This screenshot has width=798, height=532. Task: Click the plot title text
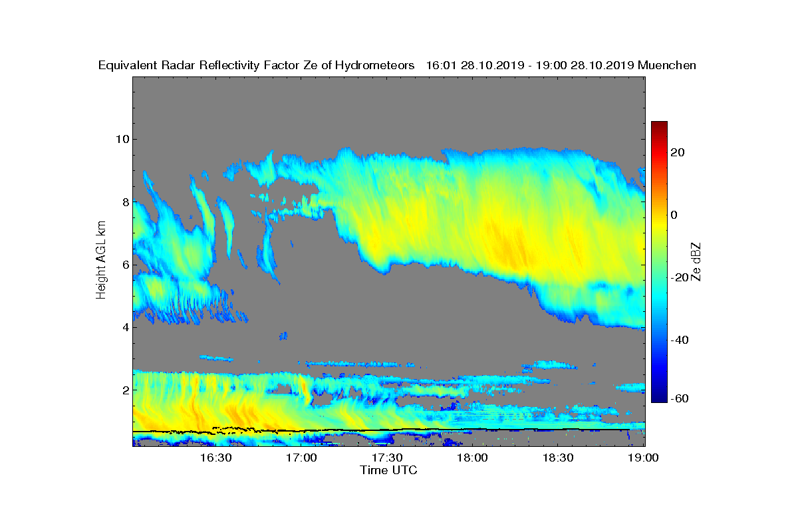(x=397, y=65)
